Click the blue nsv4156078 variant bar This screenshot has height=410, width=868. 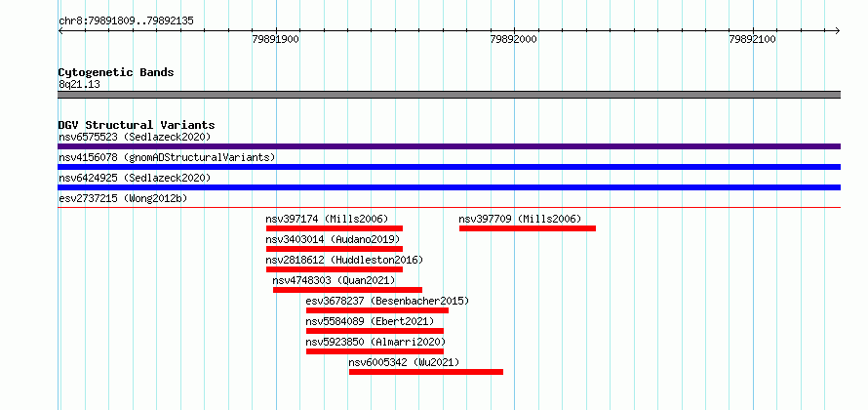pos(449,167)
